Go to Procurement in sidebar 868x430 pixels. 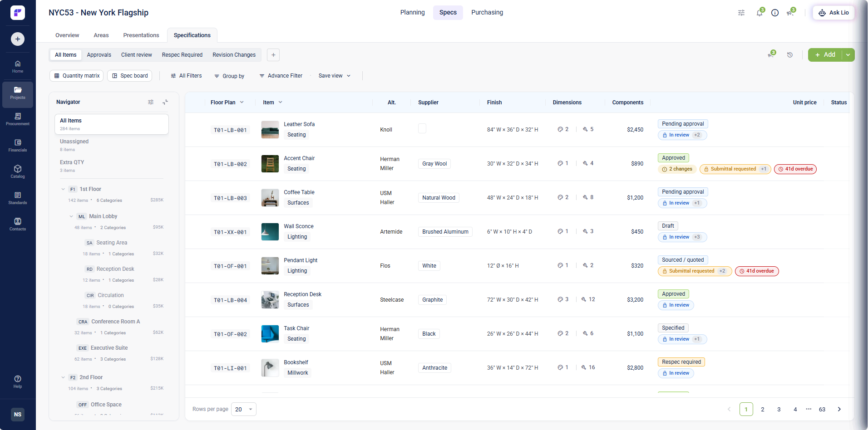click(x=18, y=119)
